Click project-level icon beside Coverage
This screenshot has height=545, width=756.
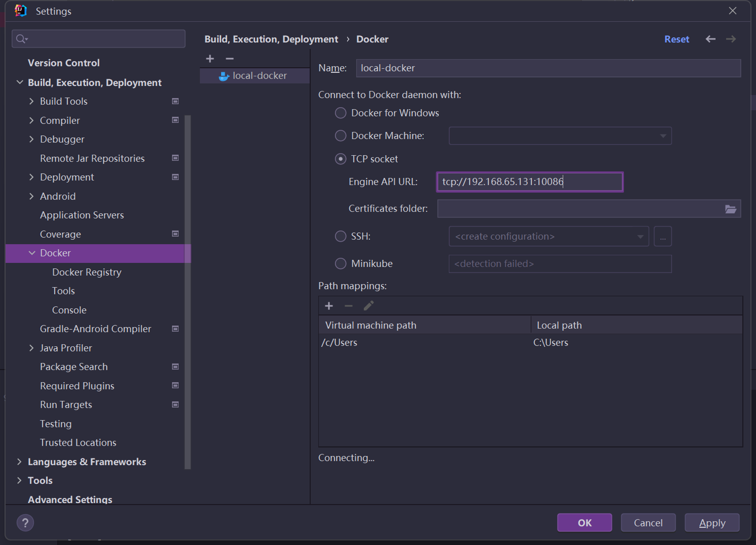click(175, 234)
